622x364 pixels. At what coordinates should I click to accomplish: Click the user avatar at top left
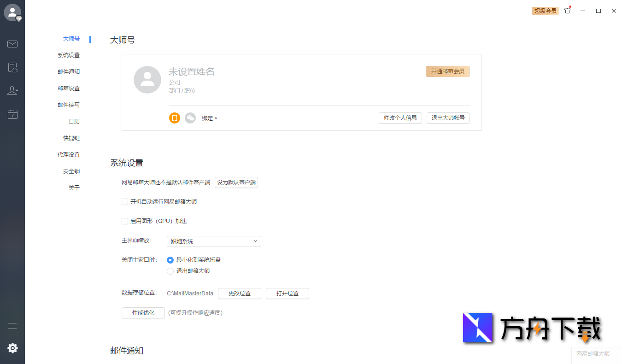pos(12,12)
